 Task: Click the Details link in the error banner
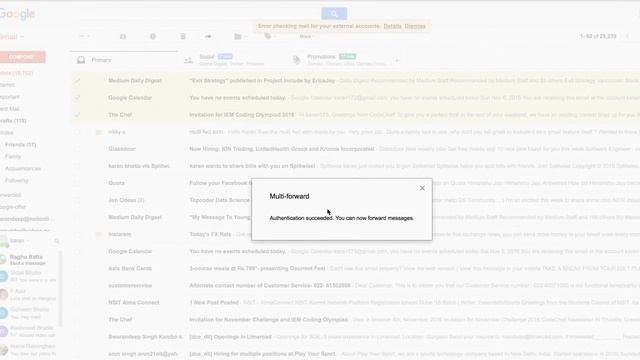[392, 26]
